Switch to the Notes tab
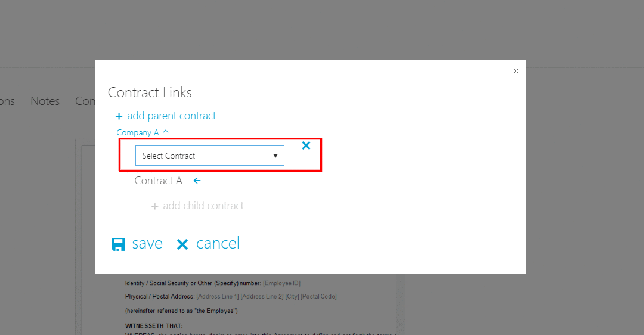This screenshot has height=335, width=644. (45, 101)
